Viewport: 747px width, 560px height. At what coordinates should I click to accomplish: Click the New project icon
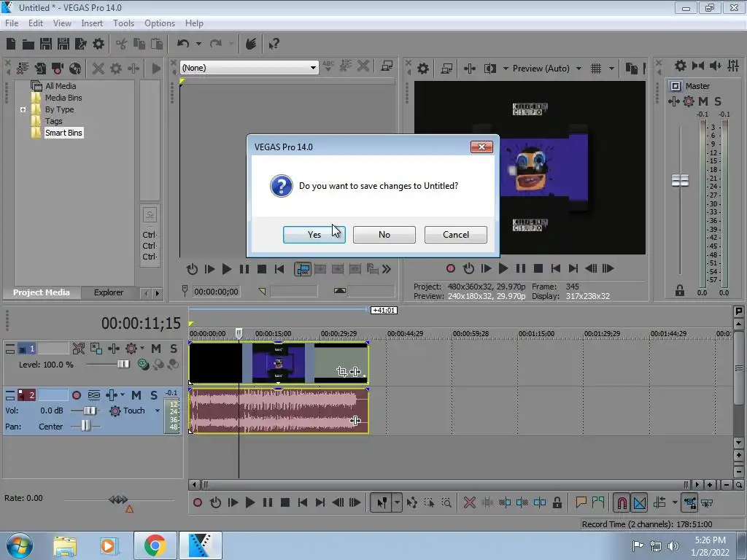tap(11, 44)
